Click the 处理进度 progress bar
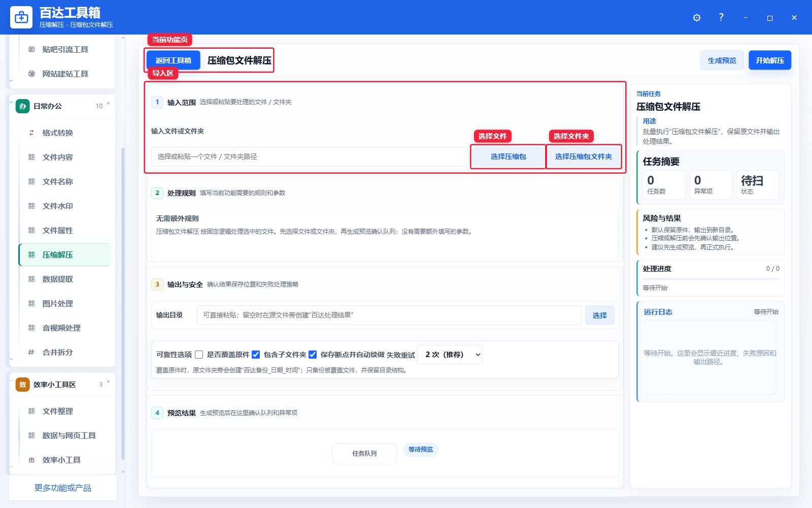 tap(711, 279)
